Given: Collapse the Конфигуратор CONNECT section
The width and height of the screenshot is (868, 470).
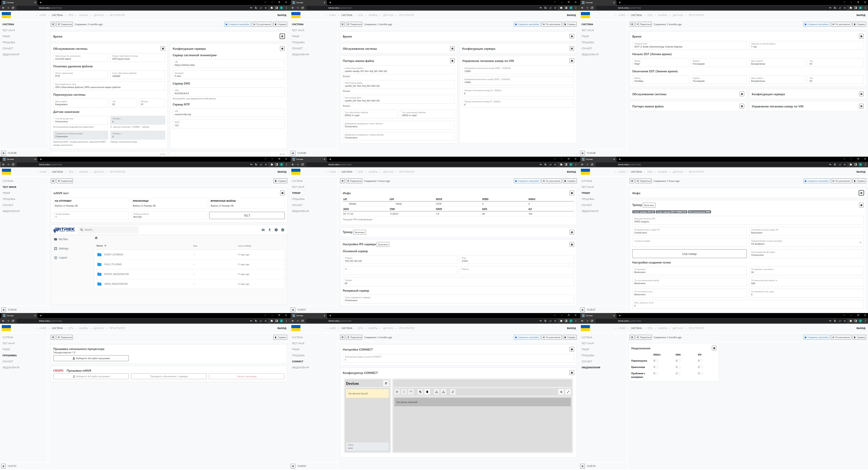Looking at the screenshot, I should [572, 373].
